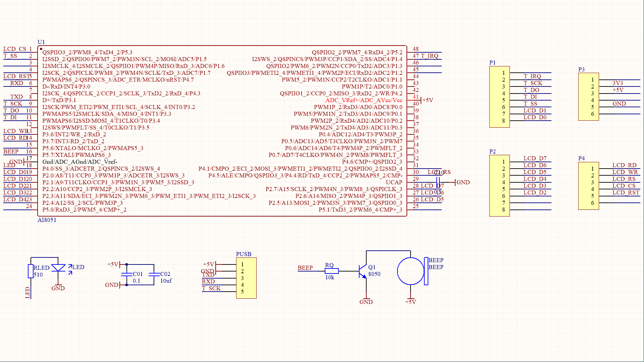Select the P3 header component body
The image size is (644, 362).
(x=588, y=97)
